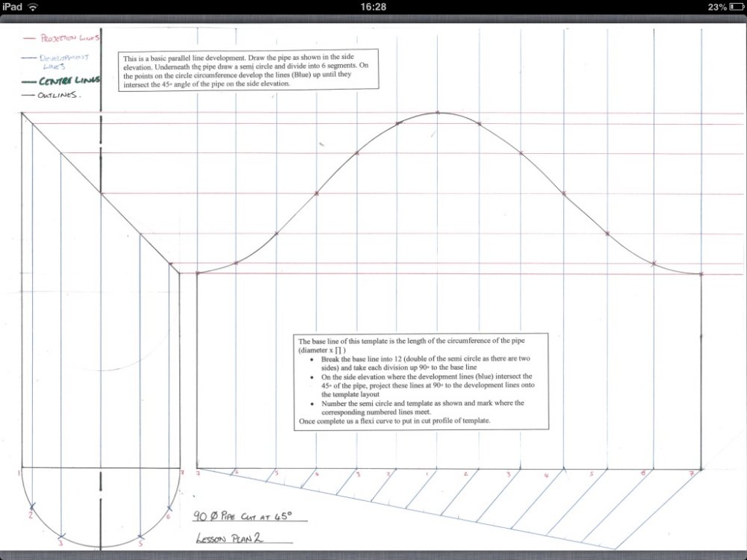Tap the right end point of the development curve
Image resolution: width=747 pixels, height=560 pixels.
coord(701,274)
